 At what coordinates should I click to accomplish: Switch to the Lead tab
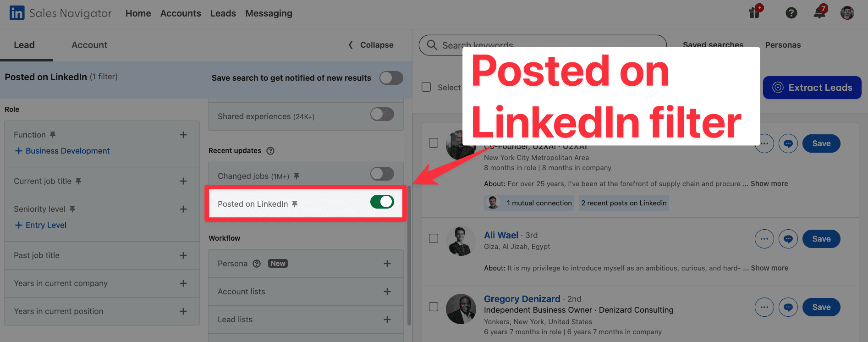click(x=24, y=45)
